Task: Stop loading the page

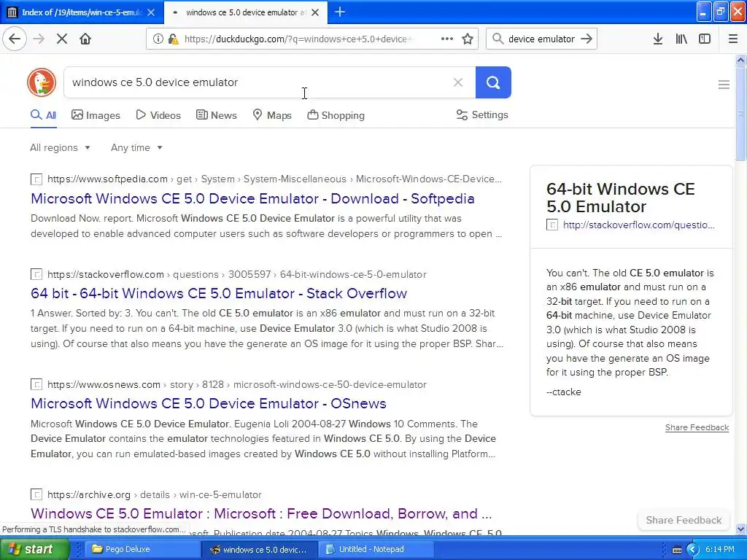Action: pos(62,39)
